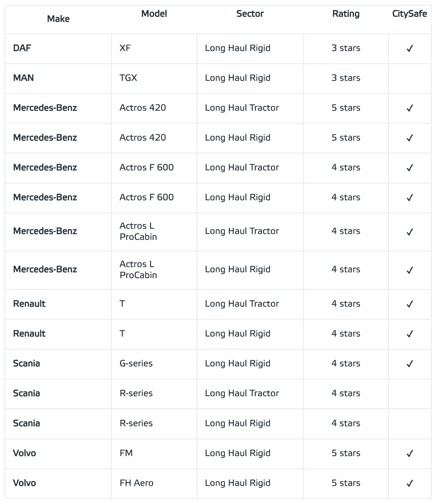Viewport: 438px width, 504px height.
Task: Click the Make column header
Action: [58, 19]
